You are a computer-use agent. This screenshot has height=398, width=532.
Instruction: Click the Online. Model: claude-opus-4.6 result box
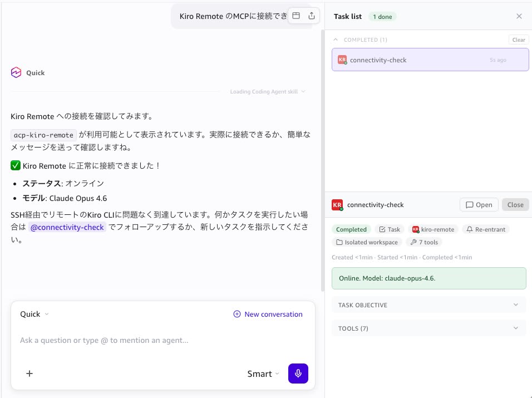(x=429, y=278)
